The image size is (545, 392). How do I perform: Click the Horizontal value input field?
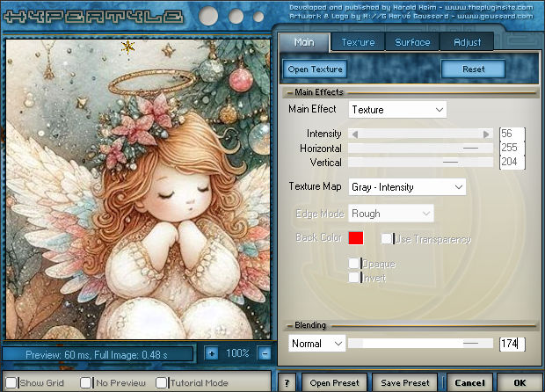tap(512, 148)
